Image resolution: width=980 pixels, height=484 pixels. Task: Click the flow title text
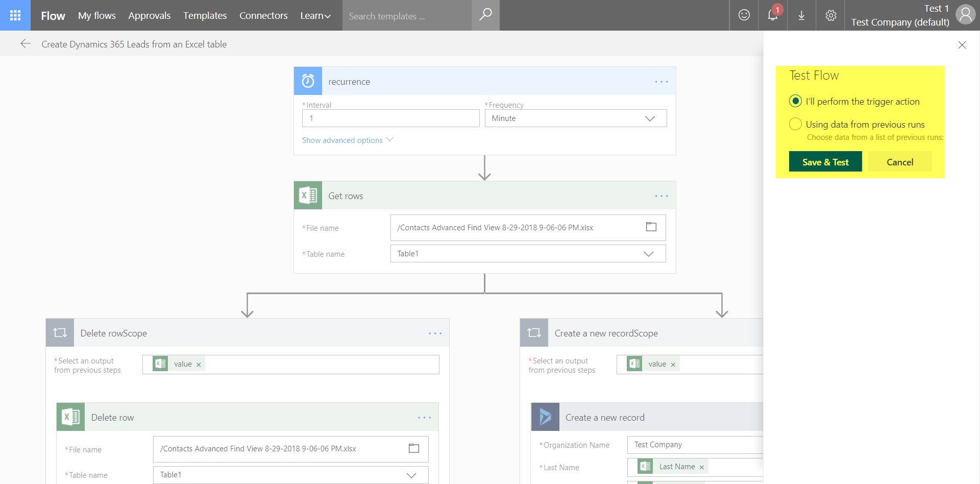(134, 44)
